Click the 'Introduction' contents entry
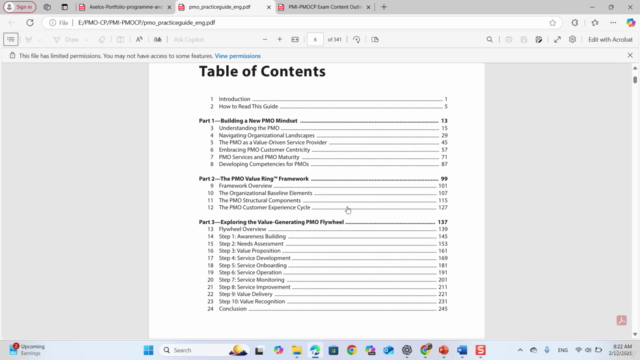This screenshot has width=640, height=360. coord(329,99)
